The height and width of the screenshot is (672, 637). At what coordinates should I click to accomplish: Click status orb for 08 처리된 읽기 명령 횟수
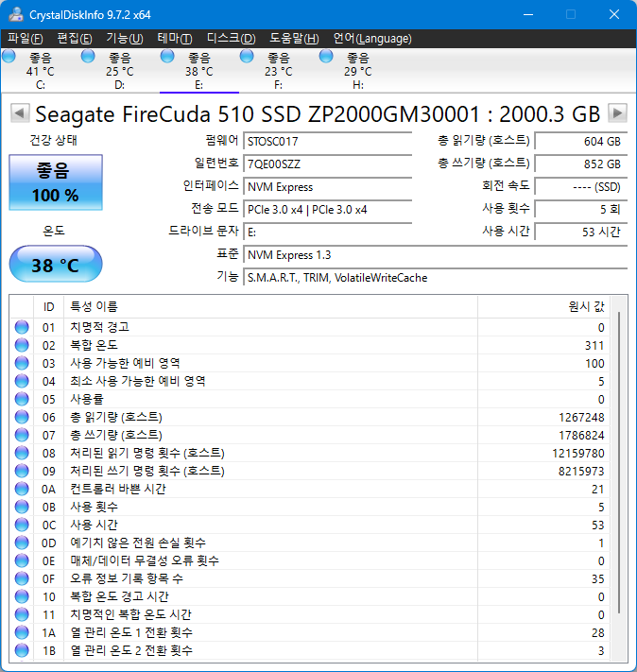(x=22, y=453)
